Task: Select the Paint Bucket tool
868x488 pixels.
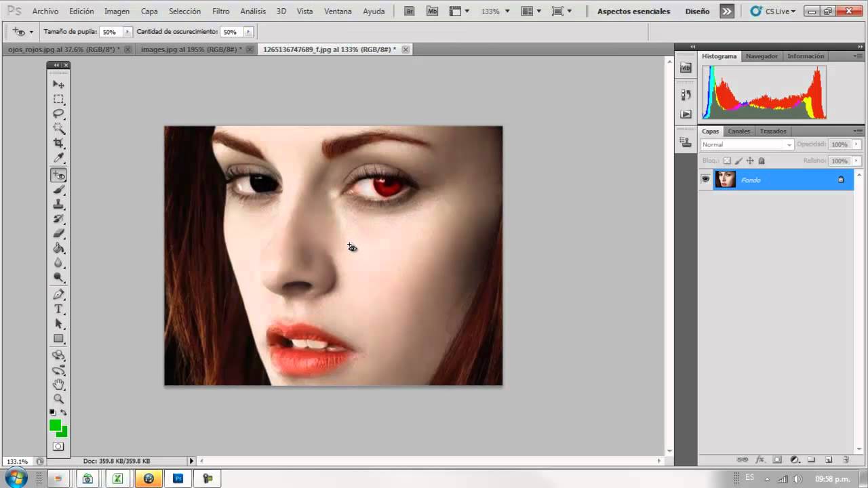Action: [59, 248]
